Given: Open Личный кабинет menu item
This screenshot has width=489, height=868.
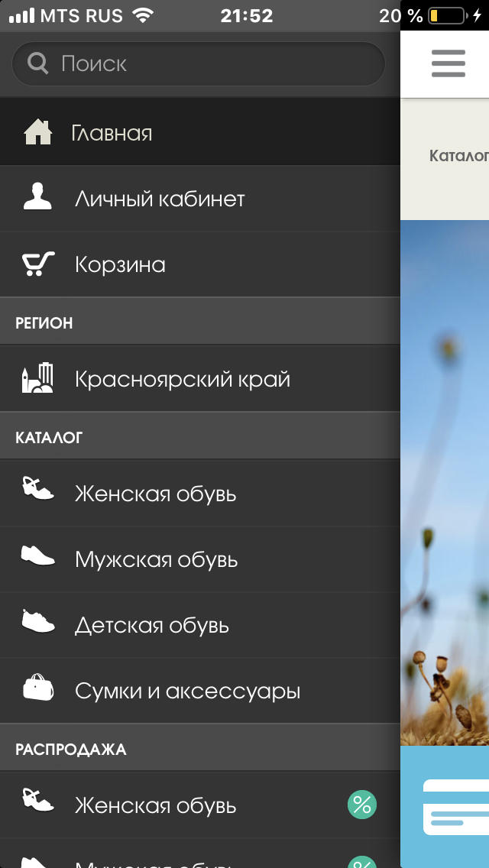Looking at the screenshot, I should click(x=160, y=199).
